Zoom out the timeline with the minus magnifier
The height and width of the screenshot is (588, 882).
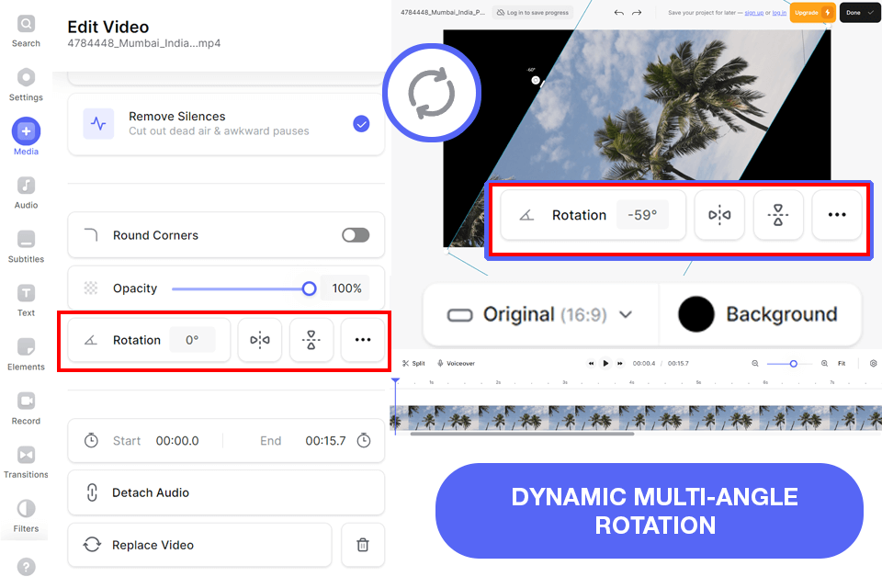pos(755,364)
